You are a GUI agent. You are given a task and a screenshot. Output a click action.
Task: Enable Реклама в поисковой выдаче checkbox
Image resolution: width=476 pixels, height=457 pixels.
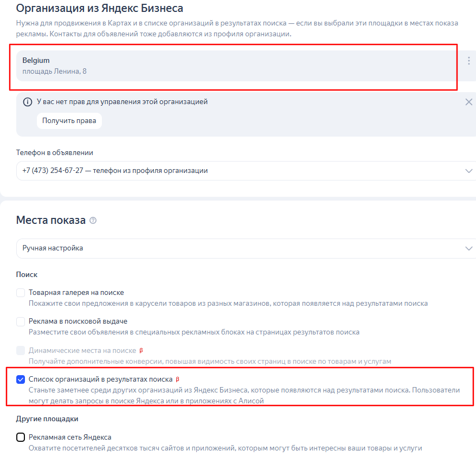21,321
